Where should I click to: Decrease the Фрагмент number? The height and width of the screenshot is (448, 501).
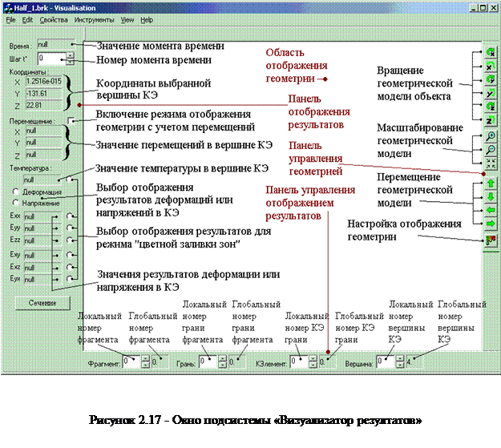145,365
